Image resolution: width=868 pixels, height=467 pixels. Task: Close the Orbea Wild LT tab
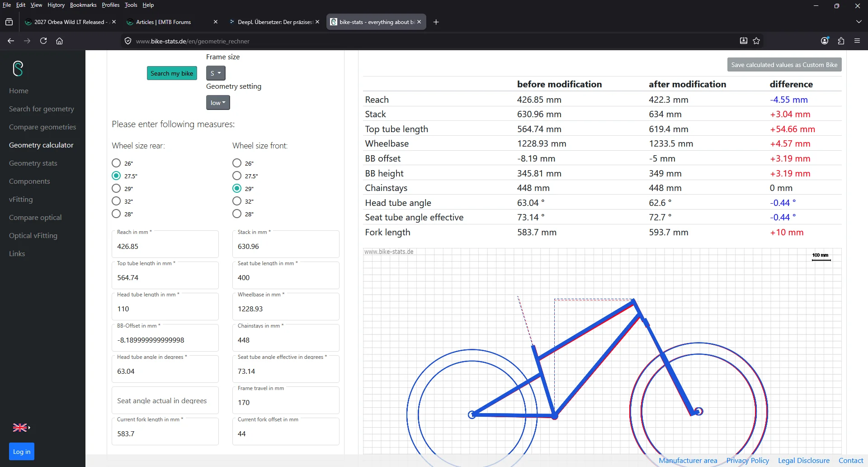click(114, 22)
